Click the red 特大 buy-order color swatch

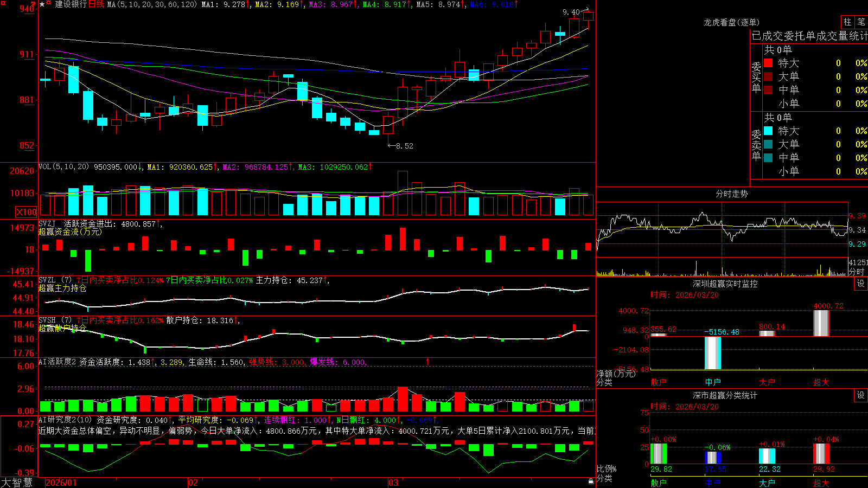[x=768, y=63]
